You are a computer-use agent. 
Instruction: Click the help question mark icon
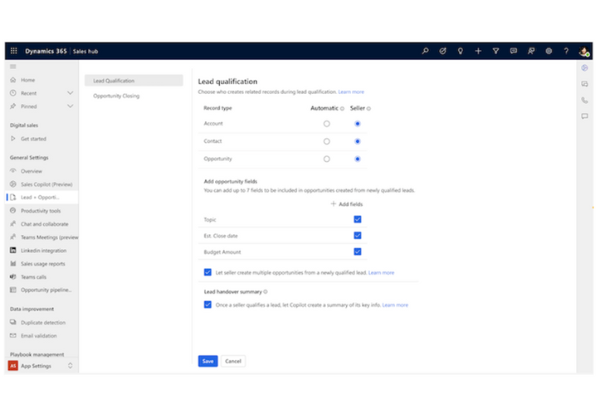click(x=566, y=51)
